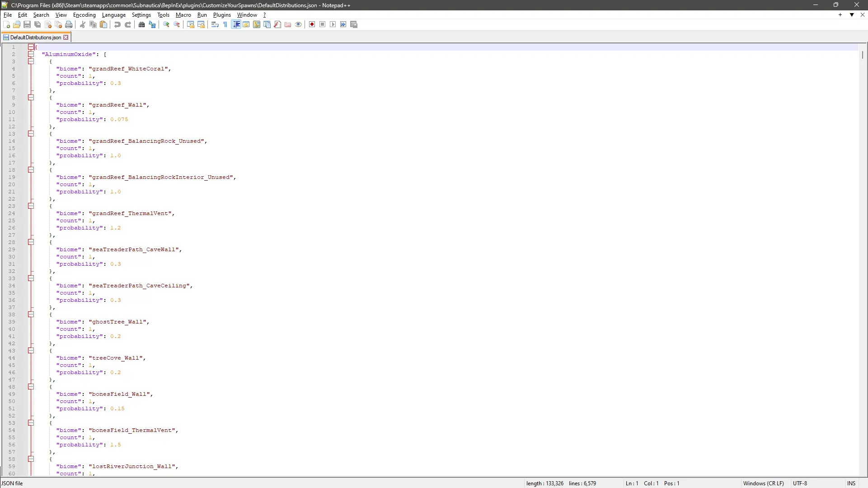This screenshot has width=868, height=488.
Task: Click the Record button in toolbar
Action: [x=312, y=24]
